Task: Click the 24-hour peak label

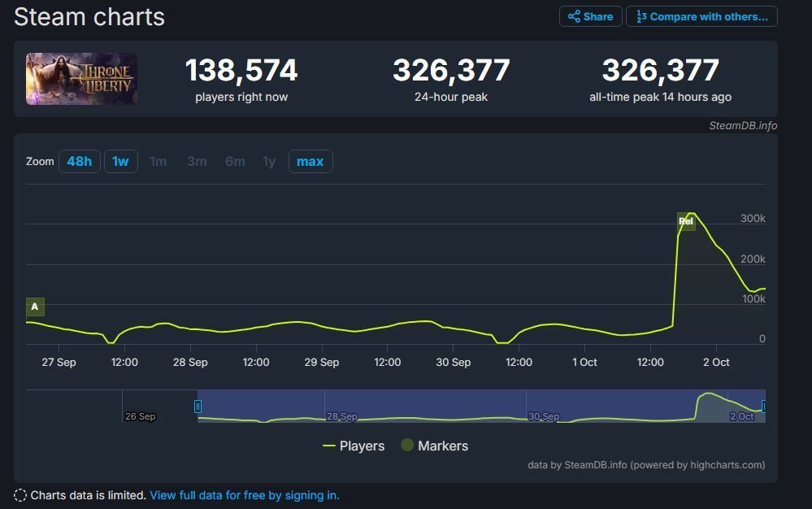Action: pyautogui.click(x=451, y=97)
